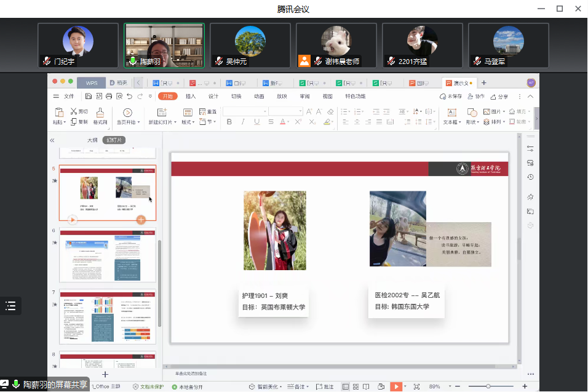
Task: Click the Cut (剪切) scissors icon
Action: click(x=73, y=111)
